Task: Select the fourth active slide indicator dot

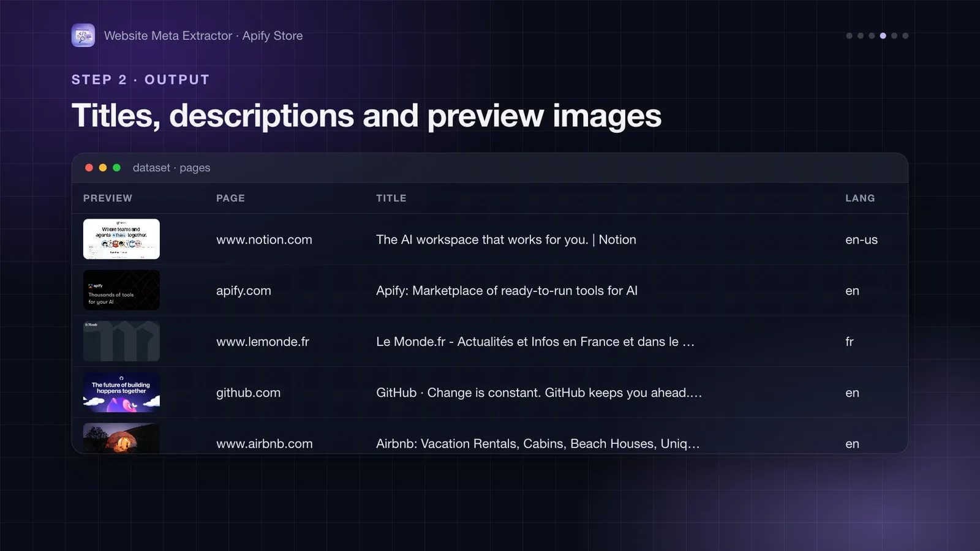Action: [883, 36]
